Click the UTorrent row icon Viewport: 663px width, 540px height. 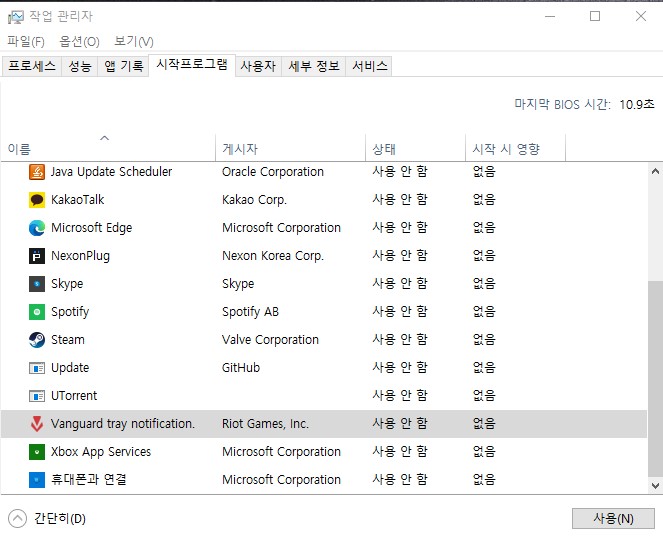tap(37, 396)
